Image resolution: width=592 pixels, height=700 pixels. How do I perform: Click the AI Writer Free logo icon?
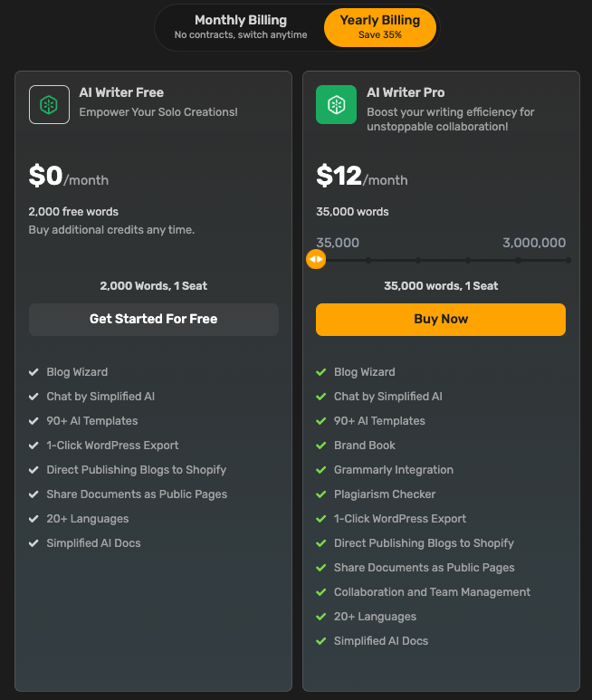(49, 104)
